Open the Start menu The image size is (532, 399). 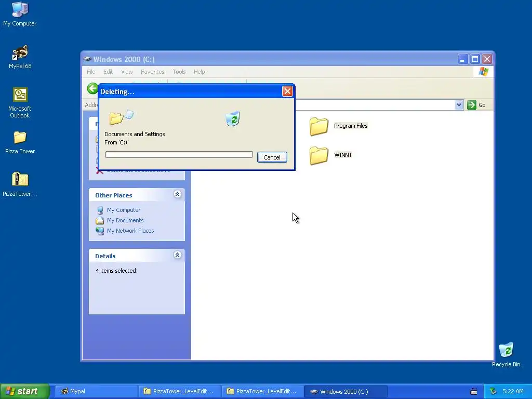point(24,391)
